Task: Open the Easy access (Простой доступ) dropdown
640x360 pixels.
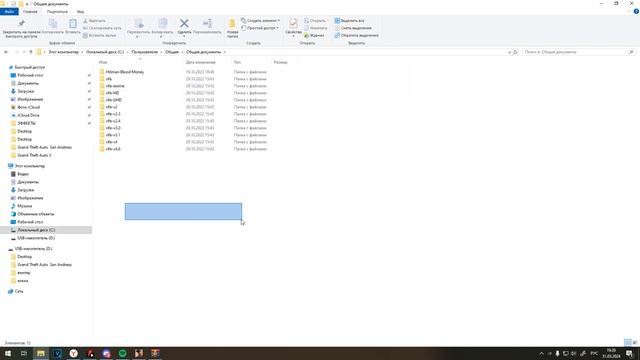Action: click(260, 28)
